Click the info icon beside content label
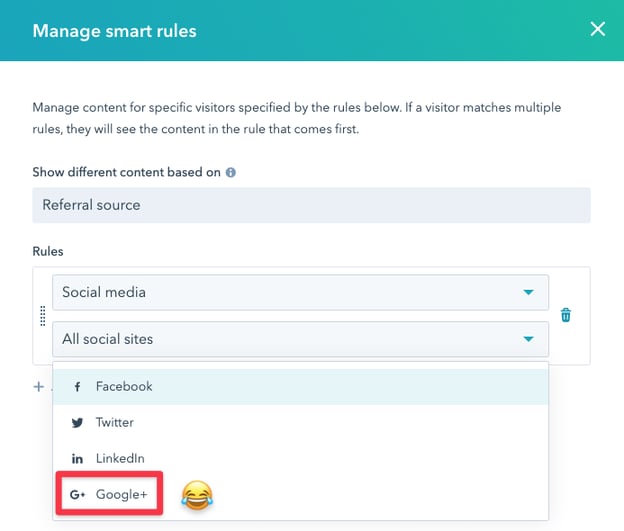 [x=231, y=172]
